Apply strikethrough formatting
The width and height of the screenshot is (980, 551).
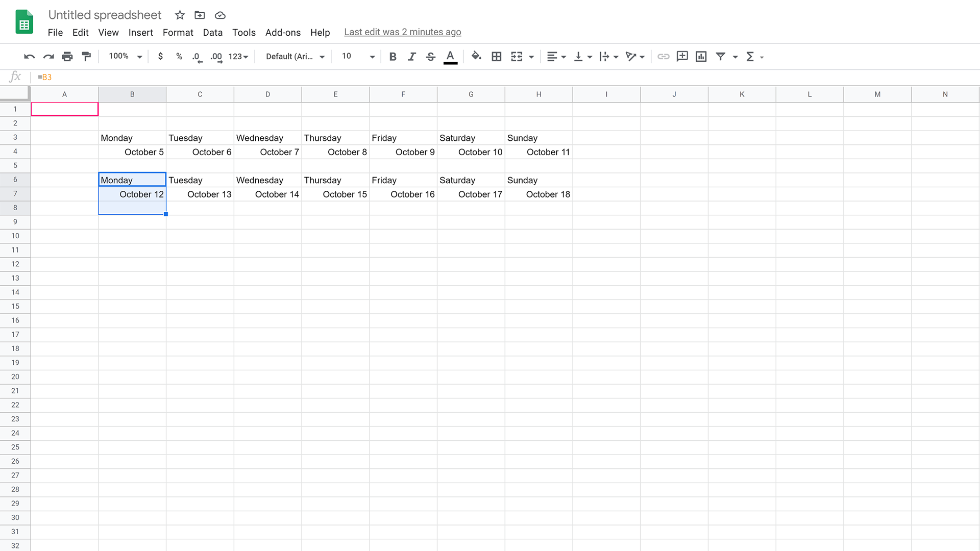[x=431, y=56]
